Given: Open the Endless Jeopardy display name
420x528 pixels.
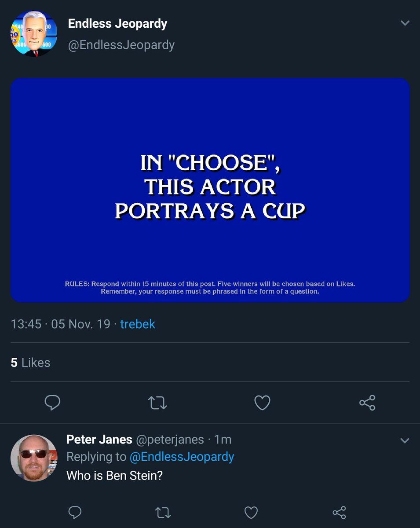Looking at the screenshot, I should 117,24.
